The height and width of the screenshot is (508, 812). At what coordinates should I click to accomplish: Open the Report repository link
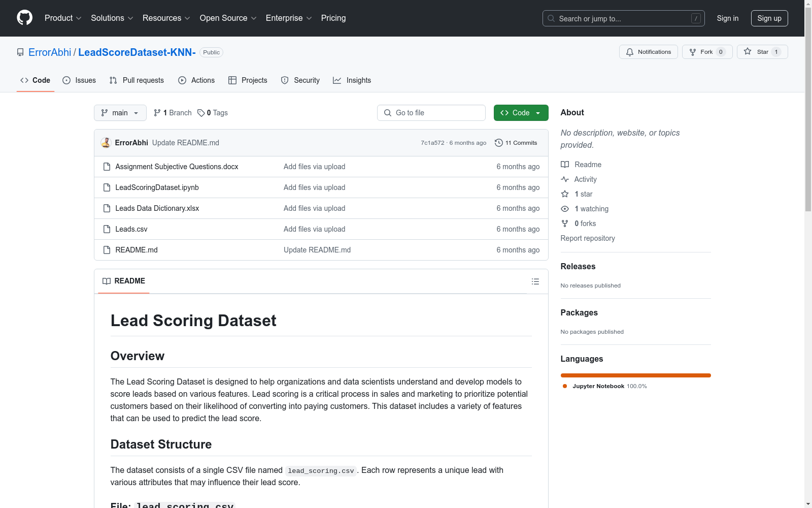tap(588, 238)
